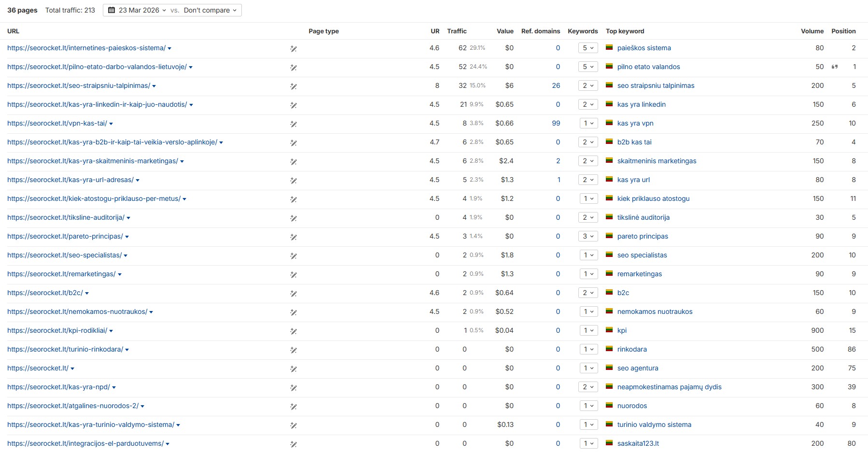Screen dimensions: 868x453
Task: Expand keywords dropdown for pareto principas row
Action: point(588,236)
